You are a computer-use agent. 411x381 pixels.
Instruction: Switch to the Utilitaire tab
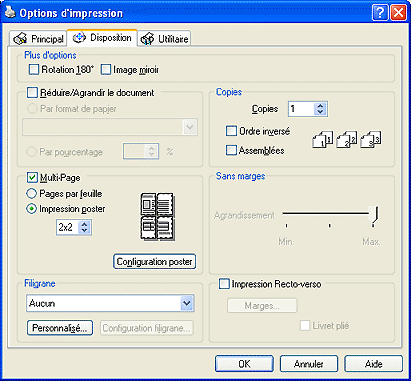click(x=164, y=39)
